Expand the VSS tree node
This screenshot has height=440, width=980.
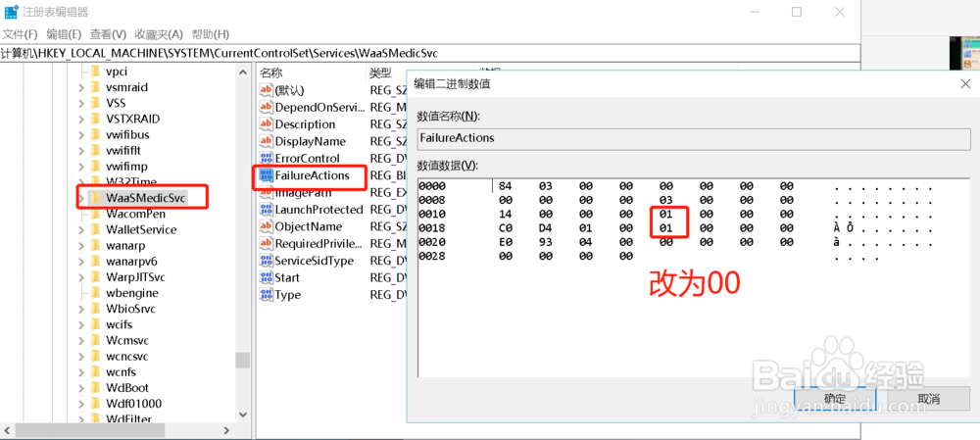(82, 103)
